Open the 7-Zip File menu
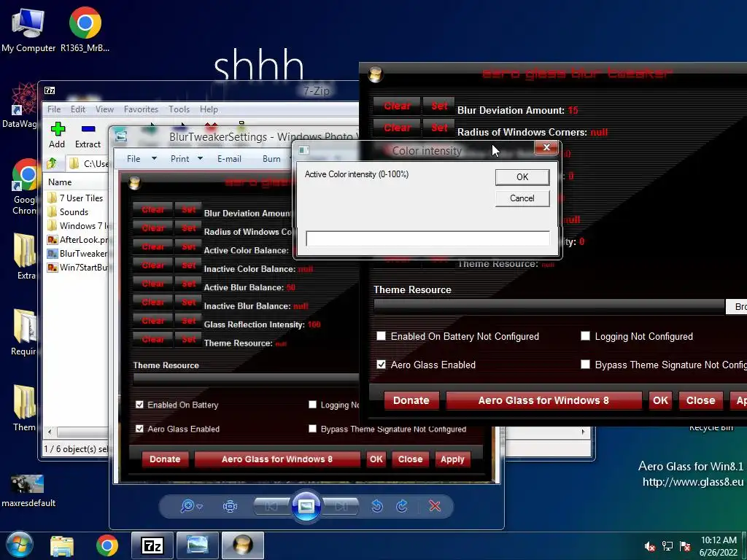Viewport: 747px width, 560px height. (x=54, y=109)
